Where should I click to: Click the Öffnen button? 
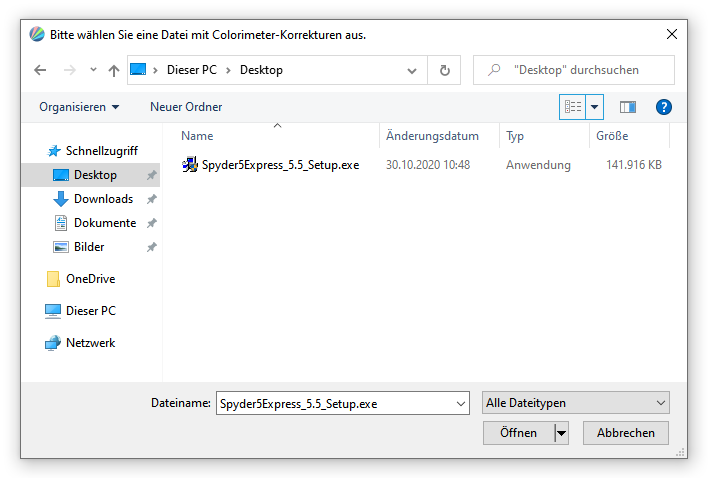[518, 433]
